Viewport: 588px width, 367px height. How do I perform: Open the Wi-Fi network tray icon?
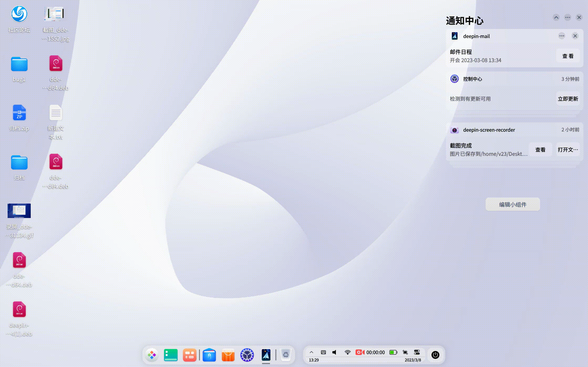[347, 352]
